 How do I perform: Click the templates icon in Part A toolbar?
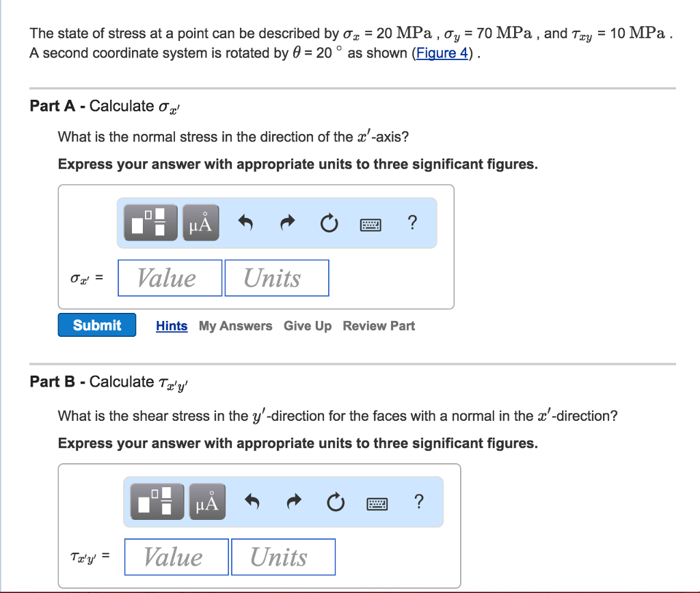[150, 223]
